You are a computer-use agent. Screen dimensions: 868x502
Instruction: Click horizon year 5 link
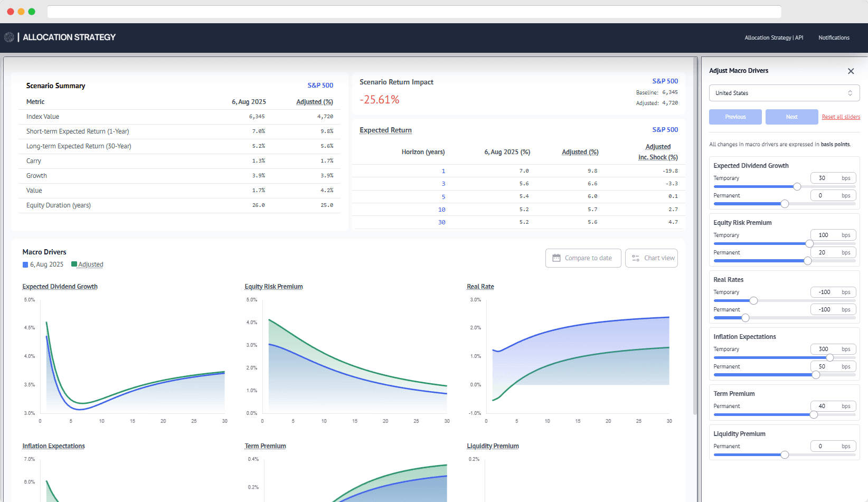click(443, 197)
